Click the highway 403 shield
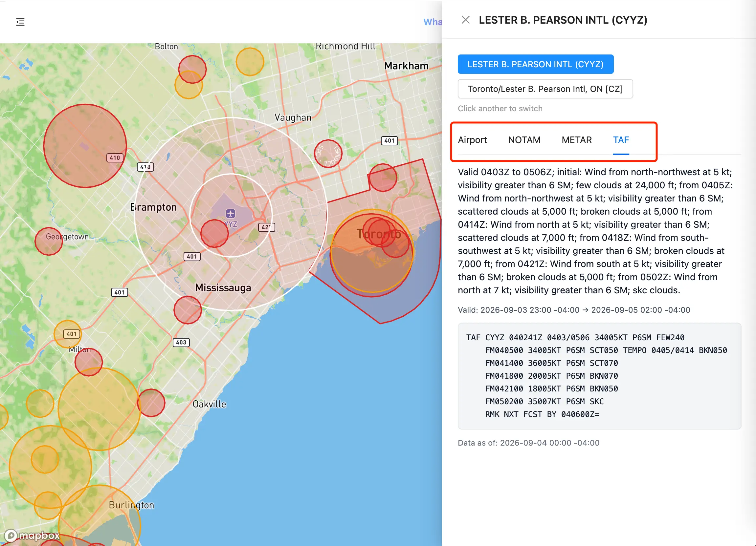The height and width of the screenshot is (546, 756). coord(181,342)
